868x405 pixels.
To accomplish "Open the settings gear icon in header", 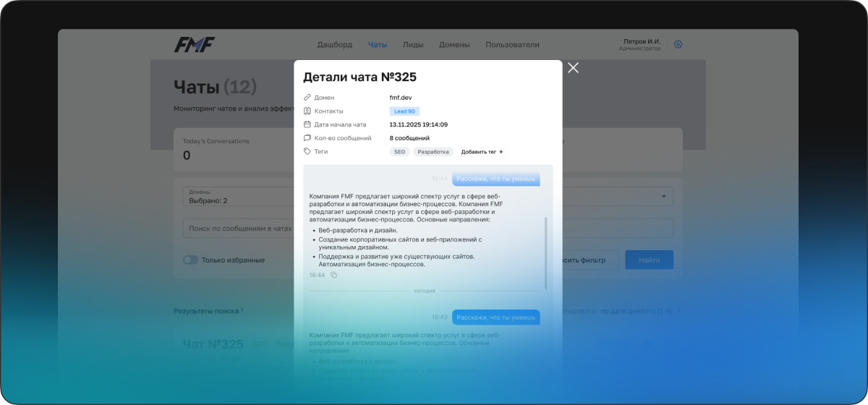I will (x=678, y=44).
